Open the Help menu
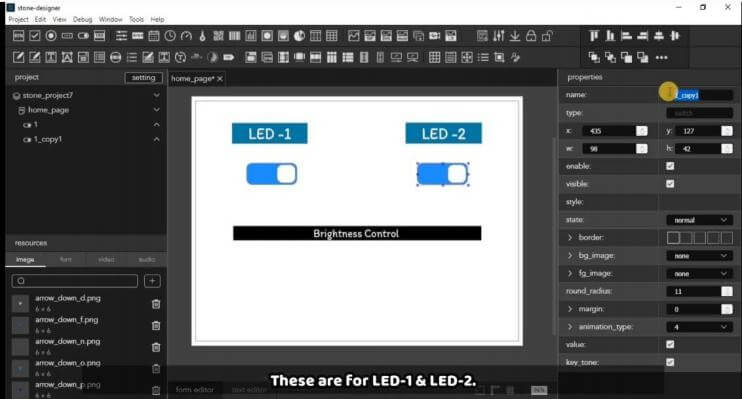This screenshot has width=742, height=399. [x=158, y=19]
